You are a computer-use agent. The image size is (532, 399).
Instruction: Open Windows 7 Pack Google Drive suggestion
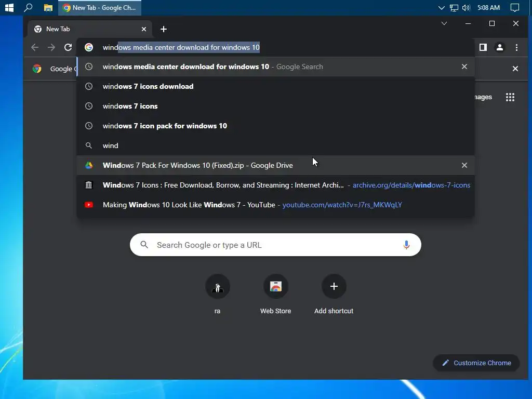pyautogui.click(x=275, y=165)
